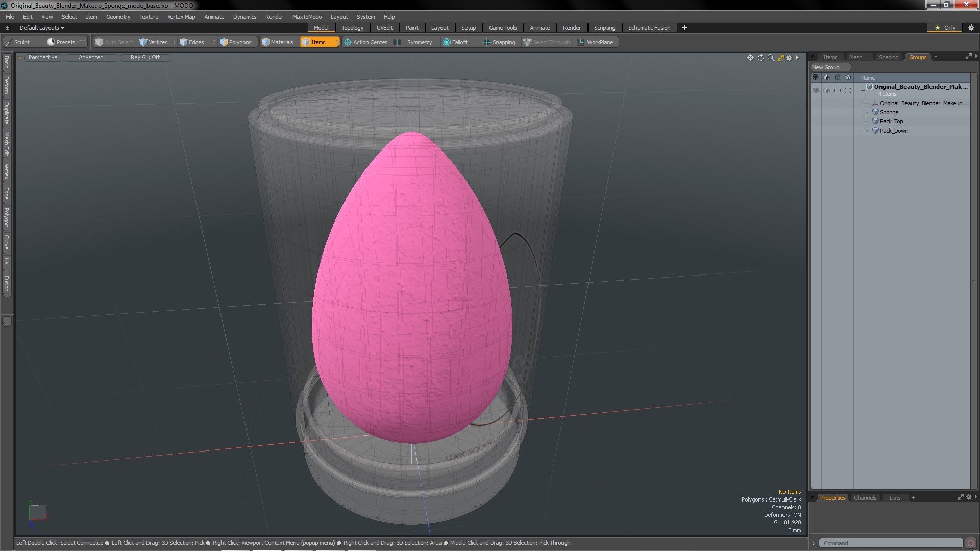Screen dimensions: 980x551
Task: Open the Perspective view type dropdown
Action: (43, 57)
